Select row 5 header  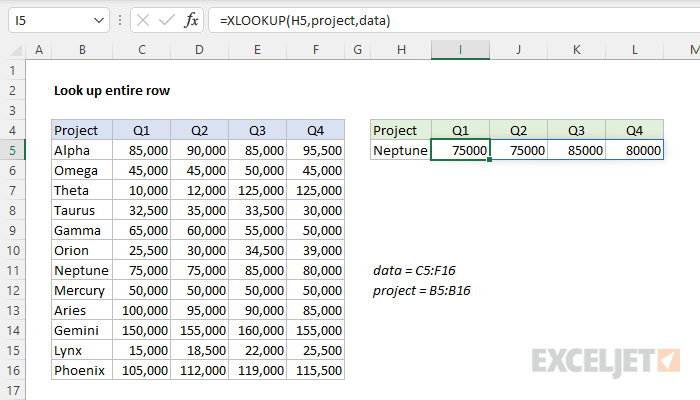12,150
